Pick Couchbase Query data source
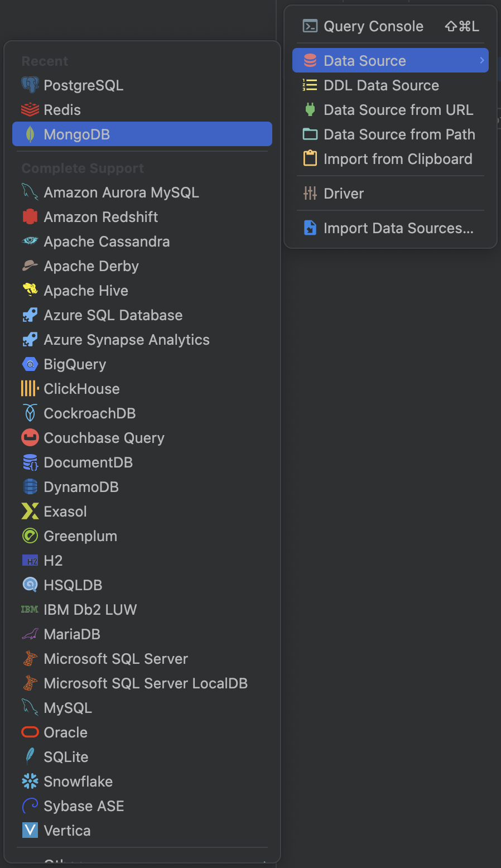The height and width of the screenshot is (868, 501). pos(104,438)
